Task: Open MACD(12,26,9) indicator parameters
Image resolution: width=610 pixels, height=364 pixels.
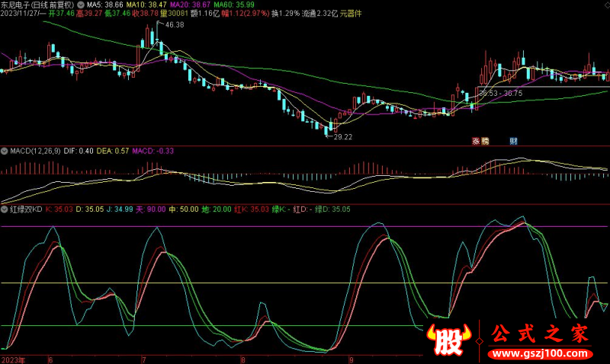Action: 37,151
